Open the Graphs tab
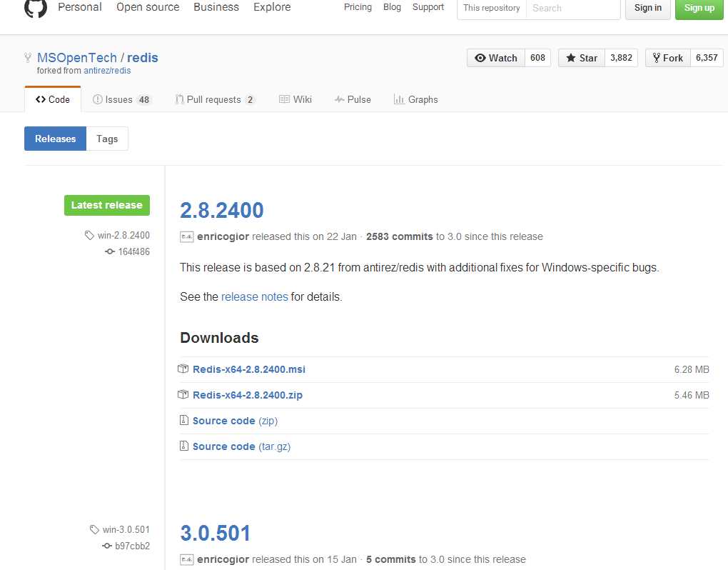This screenshot has width=728, height=570. tap(416, 99)
